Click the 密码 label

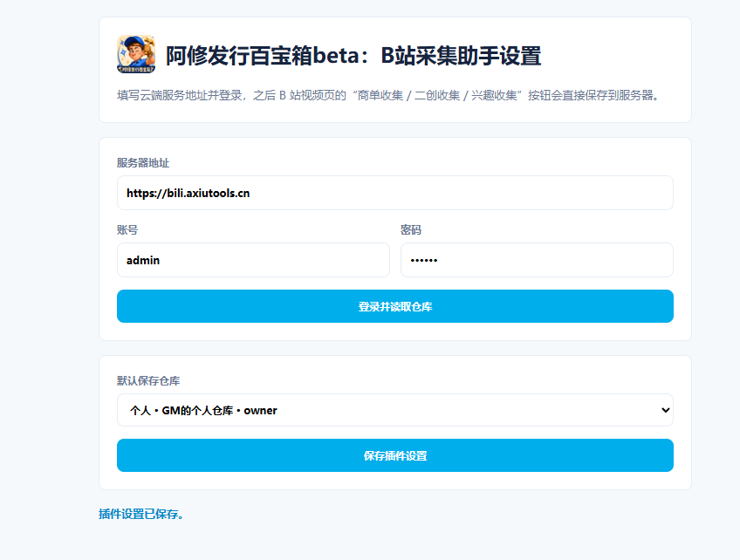click(411, 229)
